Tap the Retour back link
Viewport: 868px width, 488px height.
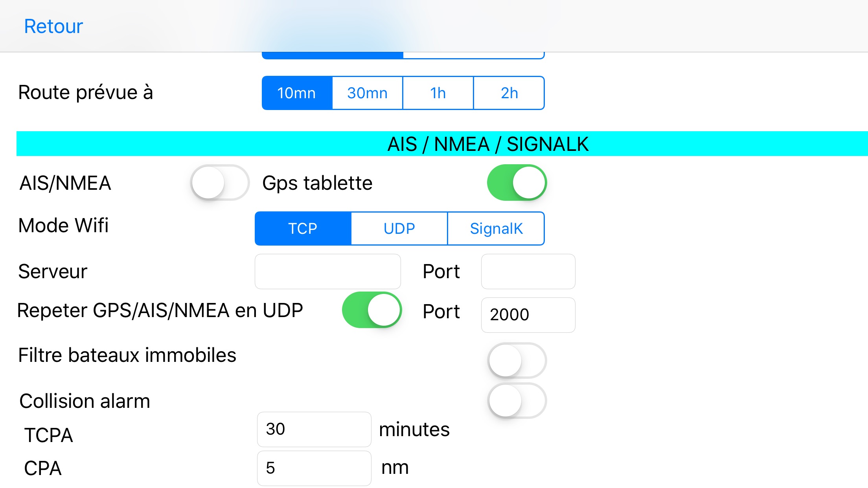(x=53, y=26)
